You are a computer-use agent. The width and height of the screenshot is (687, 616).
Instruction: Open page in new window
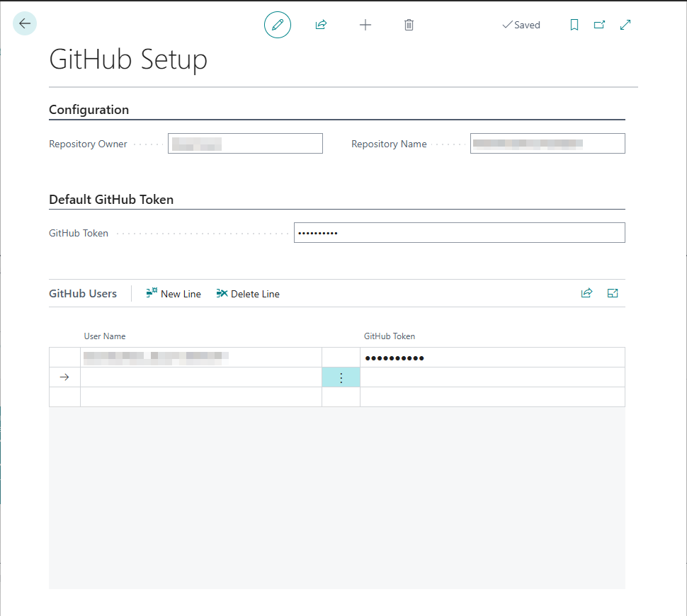tap(599, 25)
